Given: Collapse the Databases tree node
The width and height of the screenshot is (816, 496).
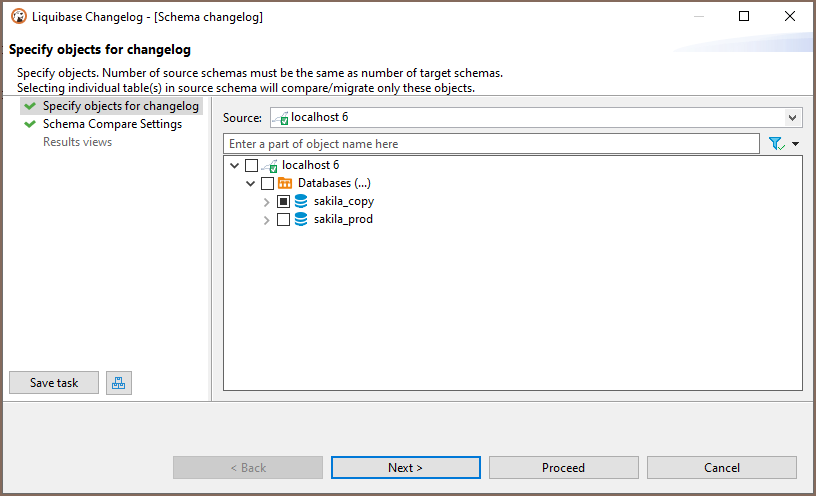Looking at the screenshot, I should pos(250,184).
